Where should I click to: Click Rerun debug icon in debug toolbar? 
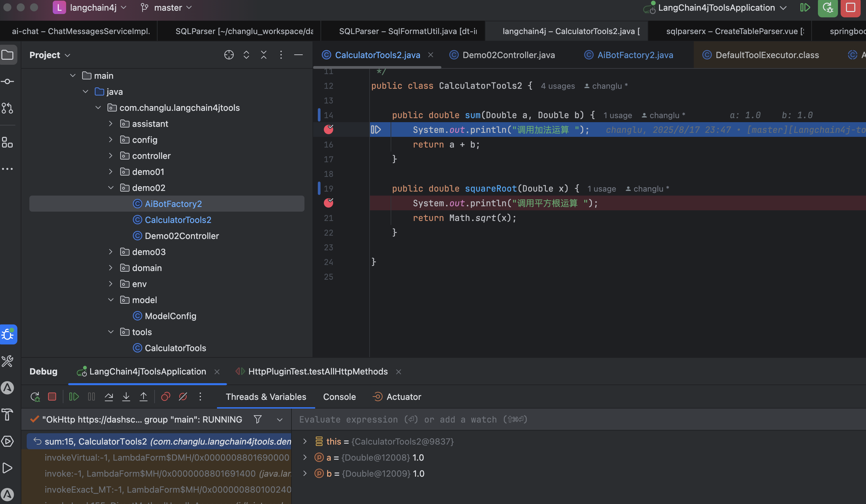[35, 397]
